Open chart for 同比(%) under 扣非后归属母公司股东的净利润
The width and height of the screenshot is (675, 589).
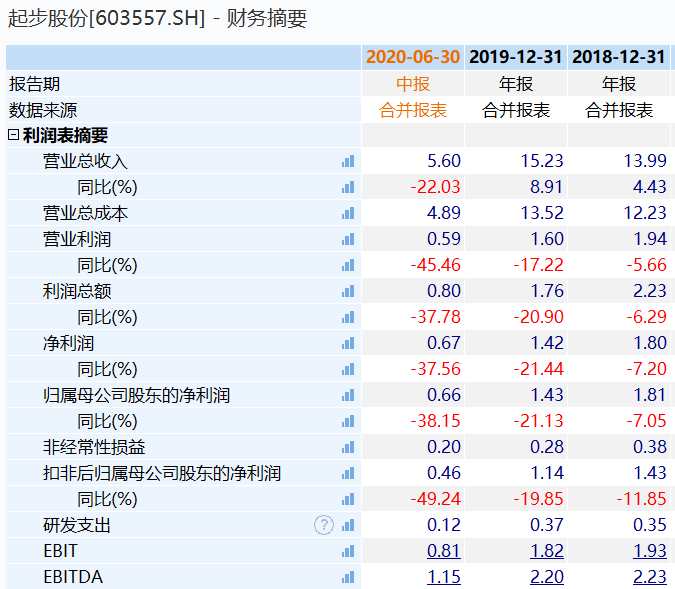348,499
